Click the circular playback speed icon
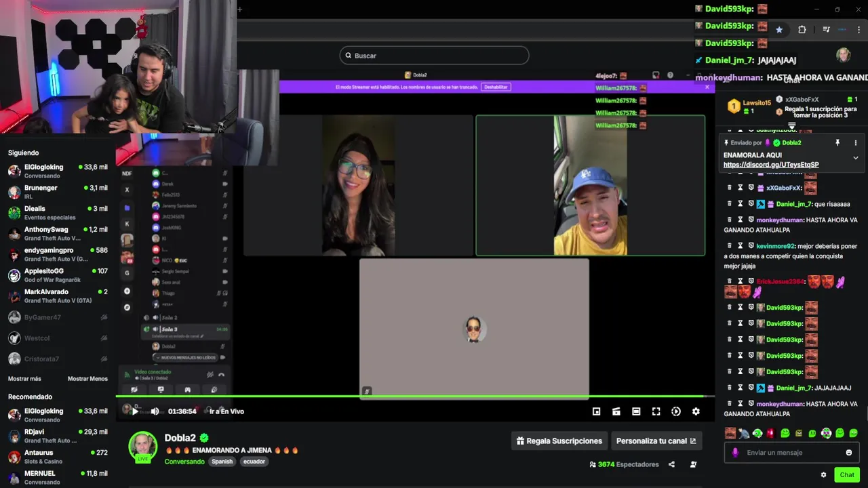This screenshot has width=868, height=488. click(676, 411)
